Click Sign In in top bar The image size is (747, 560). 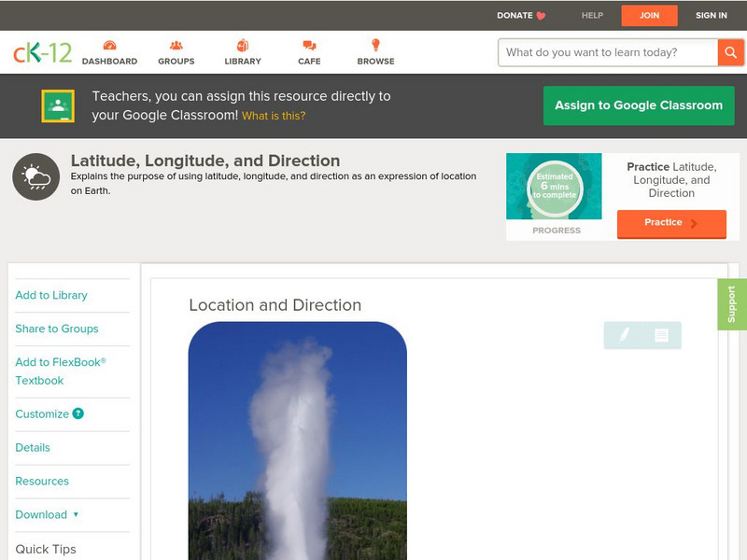[711, 16]
